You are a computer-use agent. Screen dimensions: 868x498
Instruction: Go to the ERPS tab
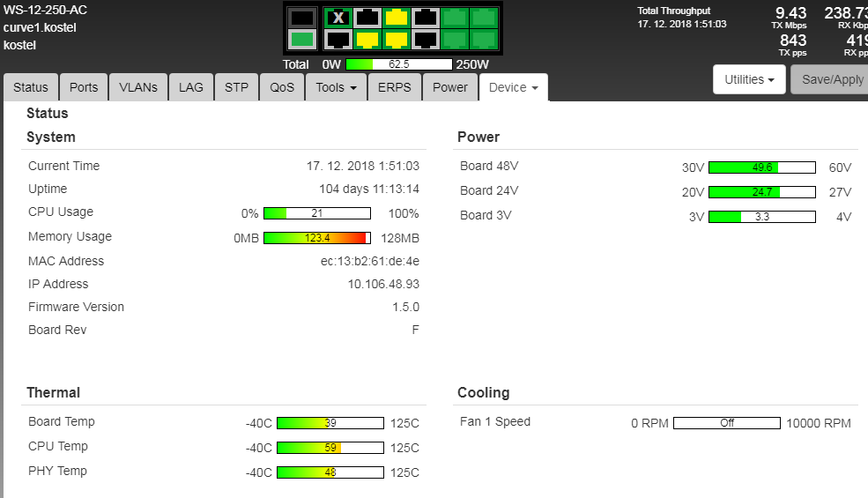(x=394, y=87)
